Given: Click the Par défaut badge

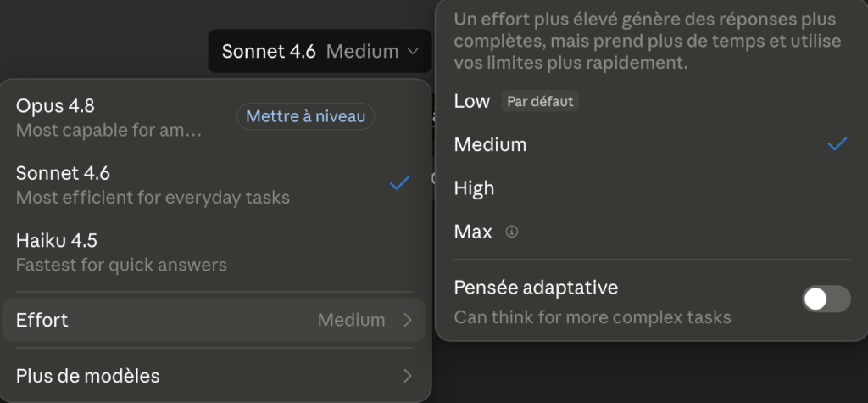Looking at the screenshot, I should [540, 102].
